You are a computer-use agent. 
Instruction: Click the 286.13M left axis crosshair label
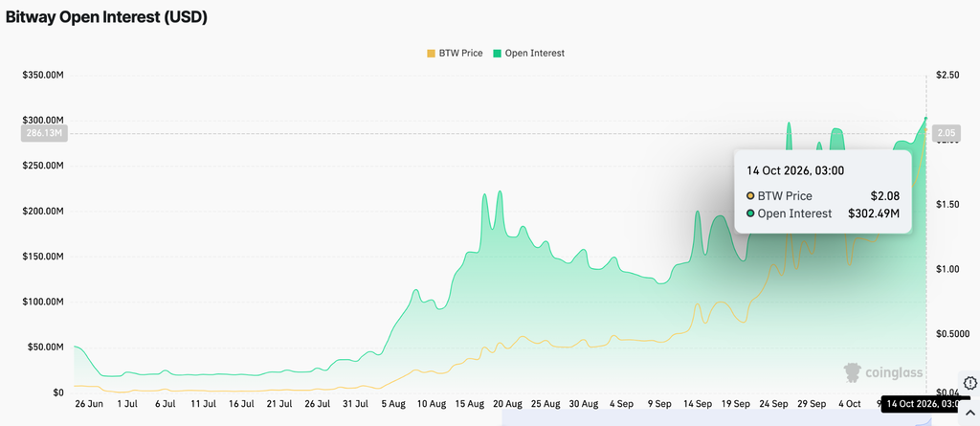coord(44,133)
